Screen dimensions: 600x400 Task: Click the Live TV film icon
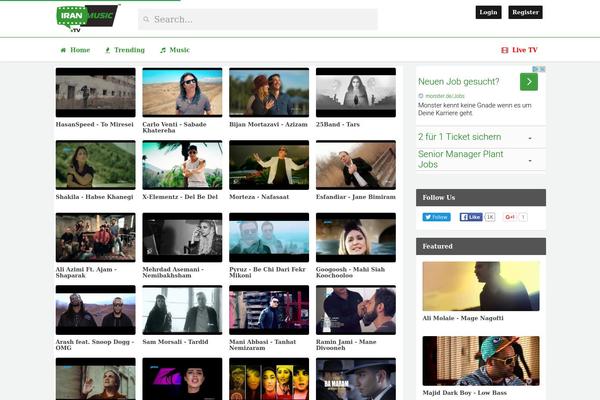pyautogui.click(x=505, y=50)
